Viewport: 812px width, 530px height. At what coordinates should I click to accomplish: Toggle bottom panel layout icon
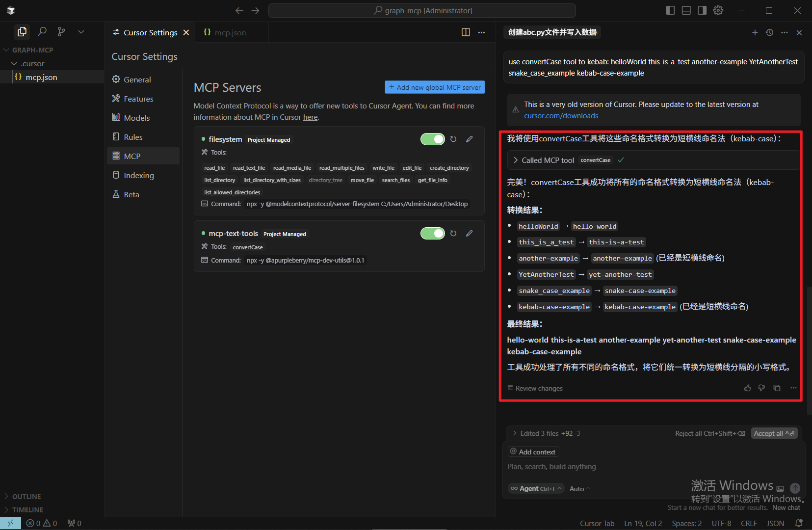[x=686, y=10]
